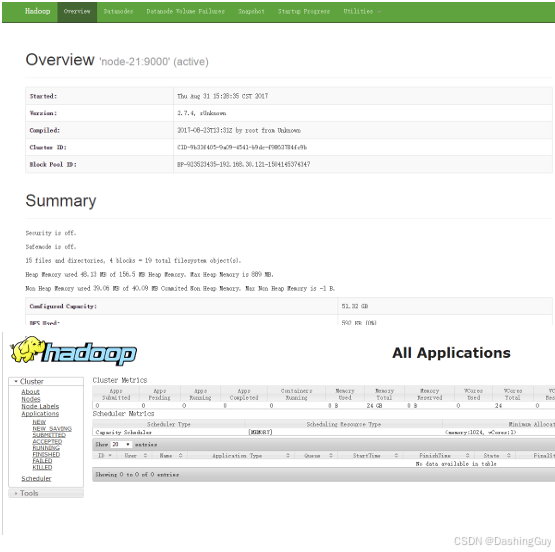This screenshot has height=552, width=555.
Task: Open the Snapshot tab
Action: click(251, 11)
